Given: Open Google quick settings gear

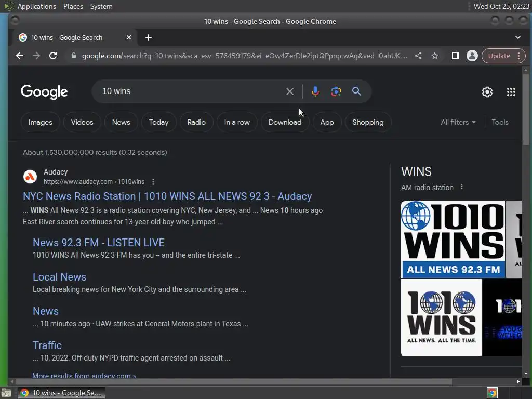Looking at the screenshot, I should click(487, 91).
